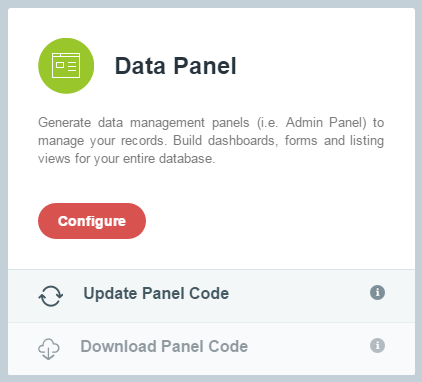Click the word 'Configure' on the red button

(x=92, y=221)
